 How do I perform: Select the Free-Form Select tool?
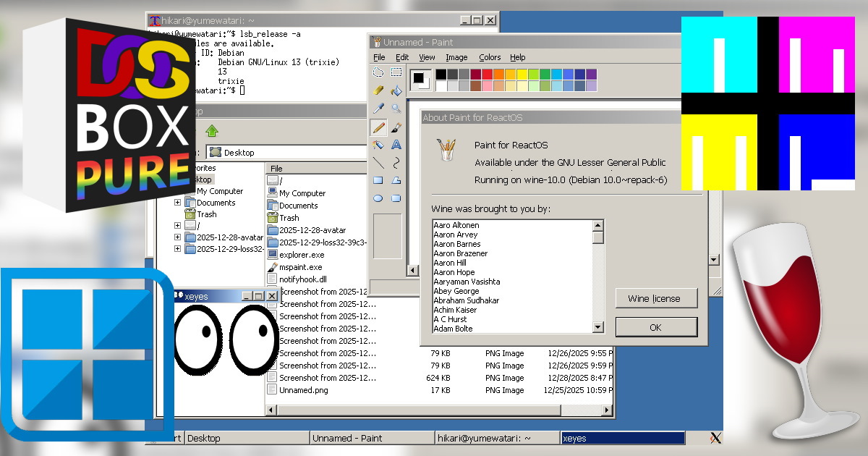pyautogui.click(x=379, y=72)
